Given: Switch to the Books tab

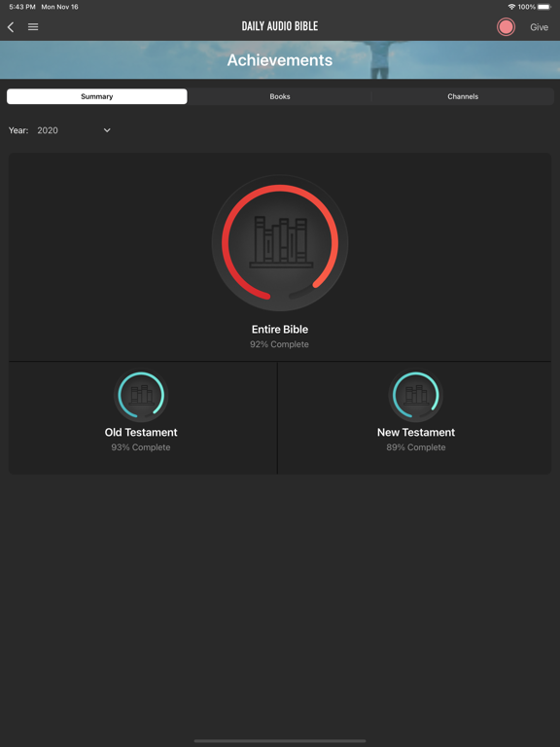Looking at the screenshot, I should [x=280, y=96].
